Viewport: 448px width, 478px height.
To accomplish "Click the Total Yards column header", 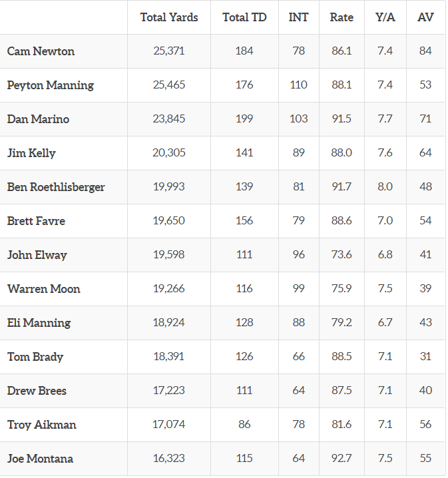I will [169, 17].
